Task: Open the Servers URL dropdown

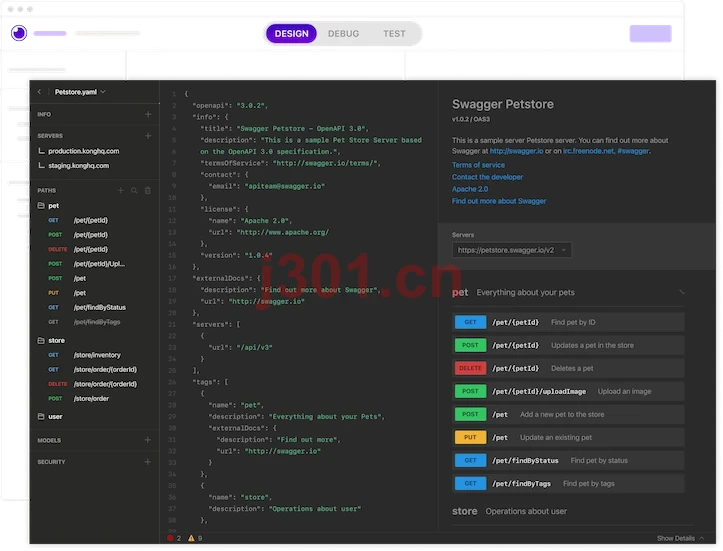Action: (512, 250)
